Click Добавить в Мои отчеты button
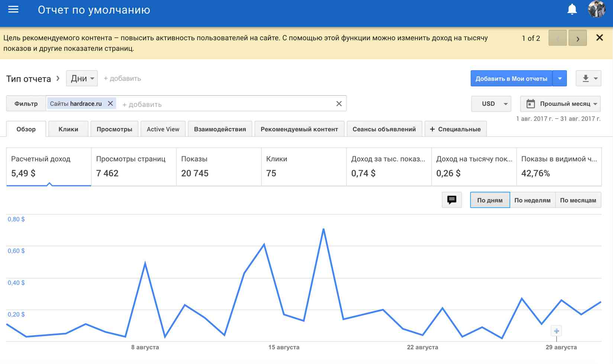Viewport: 613px width, 364px height. coord(511,78)
